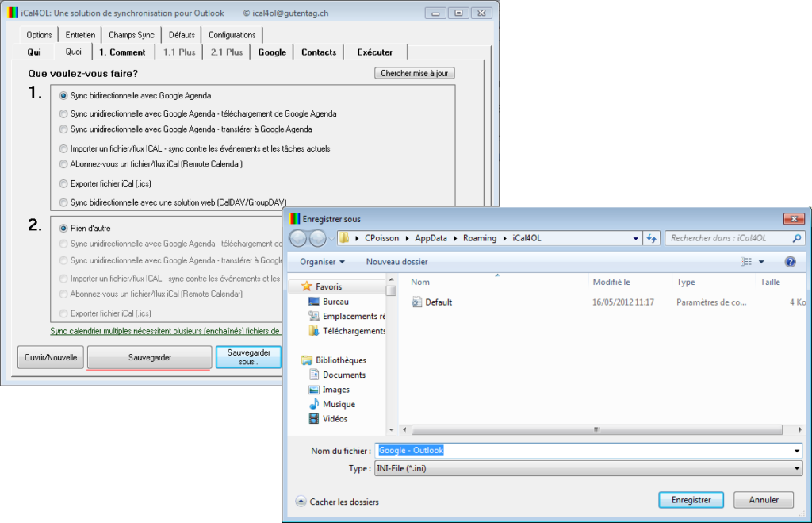Click the view mode icon in the toolbar

pos(746,261)
